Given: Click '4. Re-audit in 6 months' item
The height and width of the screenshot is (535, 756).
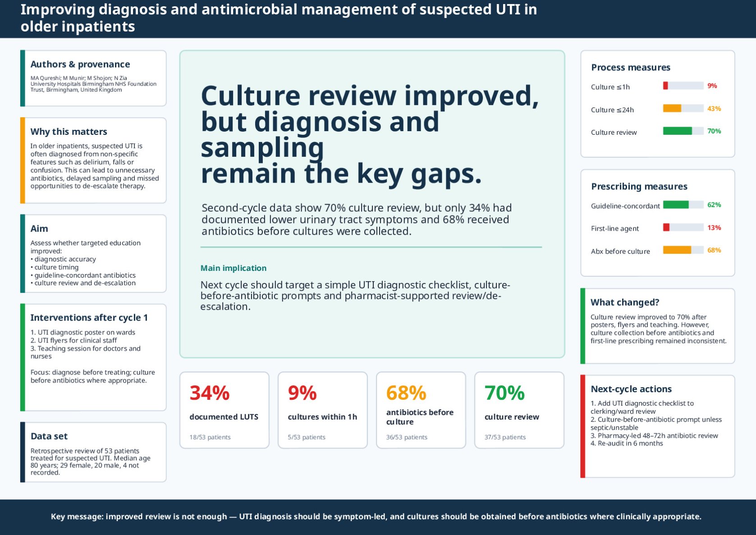Looking at the screenshot, I should click(627, 444).
